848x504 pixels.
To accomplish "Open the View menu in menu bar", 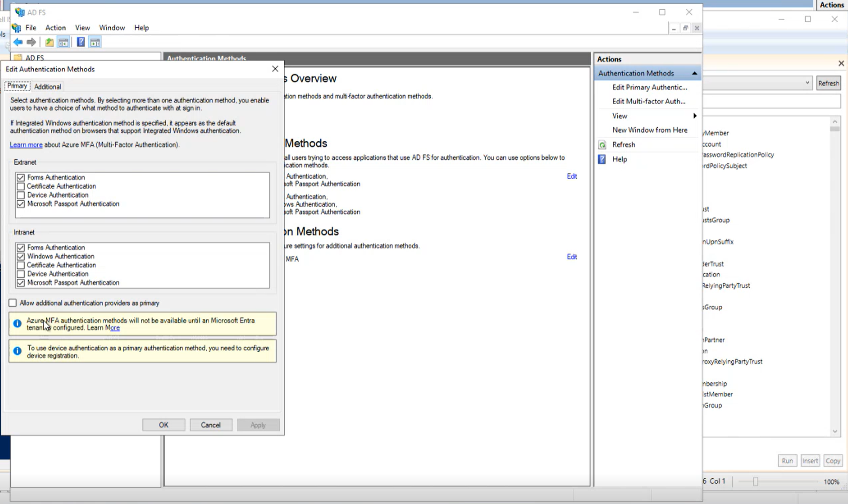I will [x=83, y=28].
